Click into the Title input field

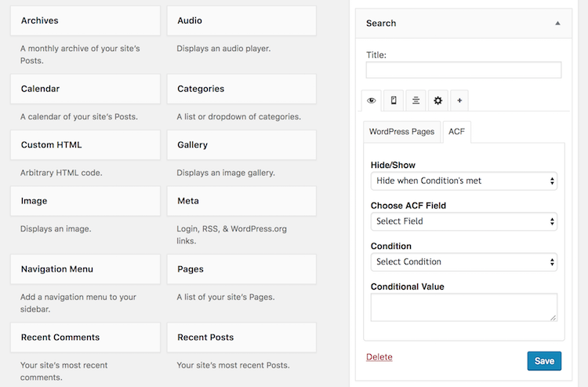pyautogui.click(x=463, y=71)
